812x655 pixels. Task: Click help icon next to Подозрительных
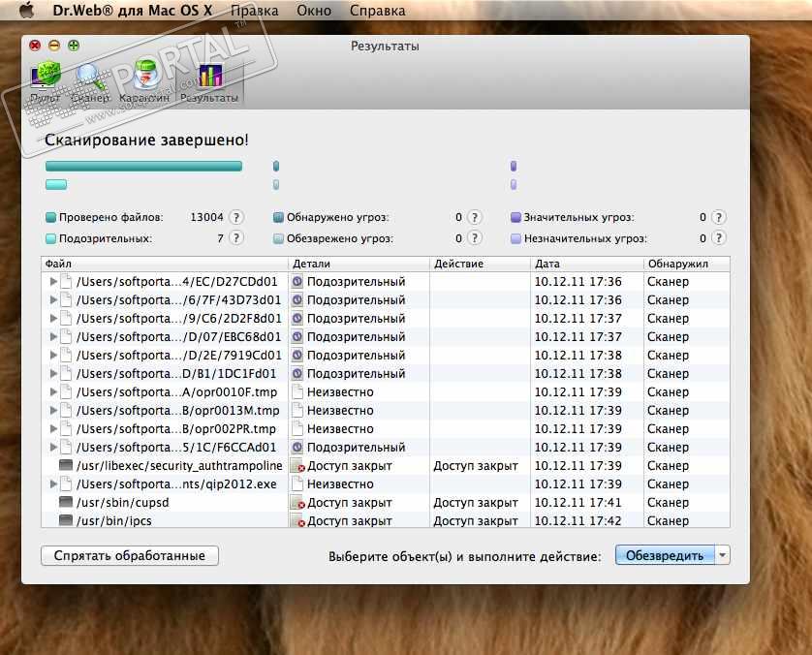(x=236, y=238)
